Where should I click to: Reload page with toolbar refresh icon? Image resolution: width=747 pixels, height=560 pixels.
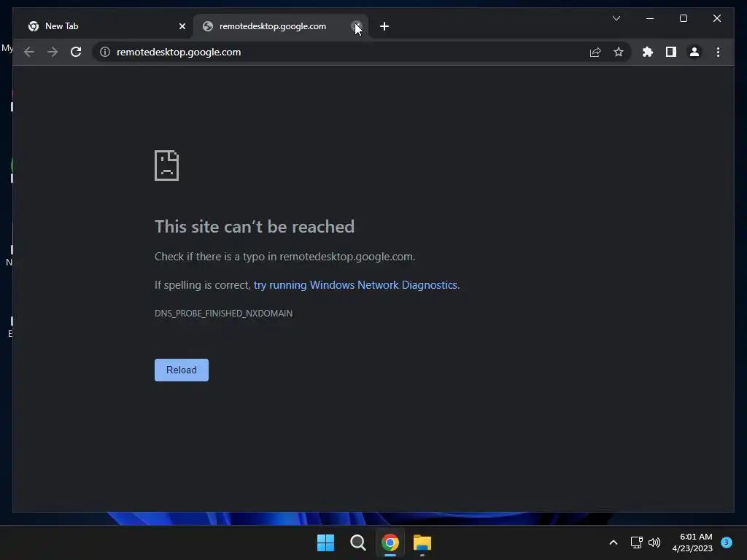click(76, 52)
